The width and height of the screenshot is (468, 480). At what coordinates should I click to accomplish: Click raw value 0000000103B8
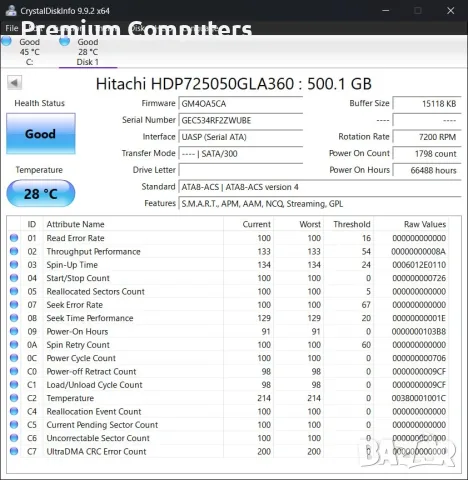(419, 331)
